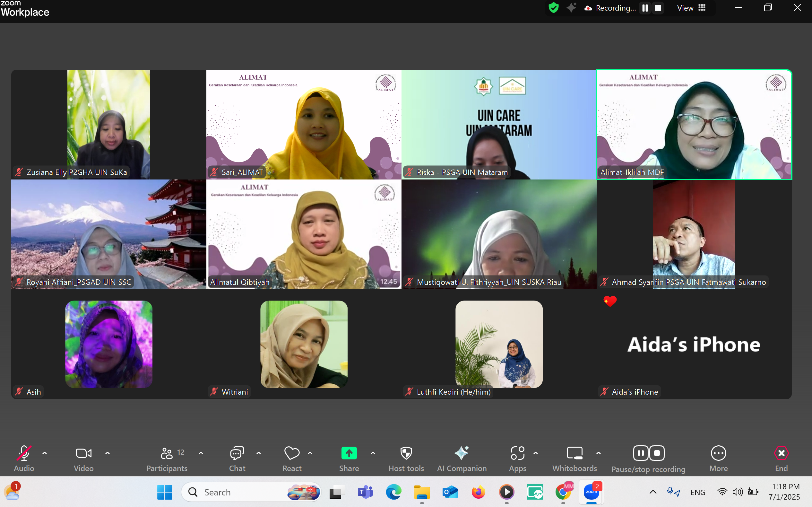This screenshot has height=507, width=812.
Task: Pause recording from top bar
Action: pyautogui.click(x=645, y=8)
